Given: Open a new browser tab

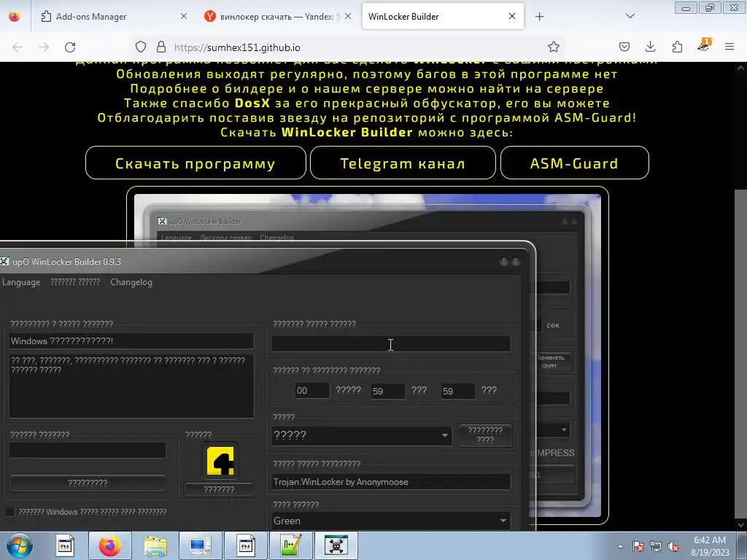Looking at the screenshot, I should coord(539,17).
